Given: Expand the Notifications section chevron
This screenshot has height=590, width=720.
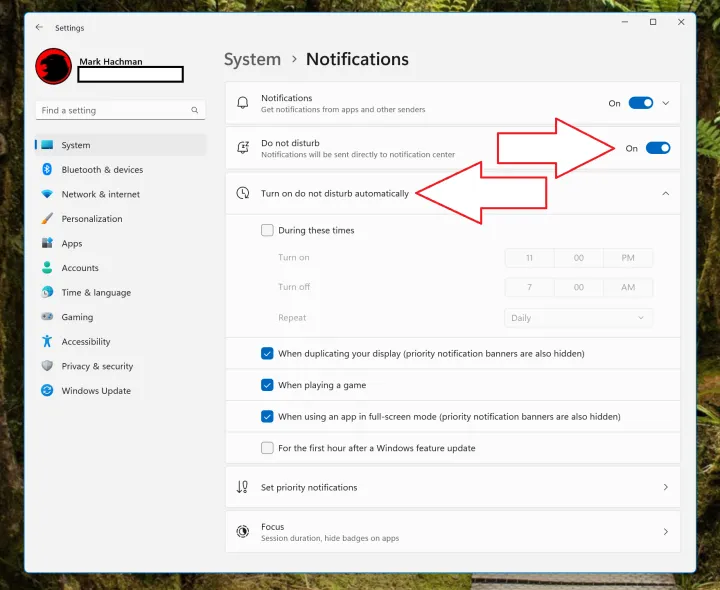Looking at the screenshot, I should pos(666,103).
